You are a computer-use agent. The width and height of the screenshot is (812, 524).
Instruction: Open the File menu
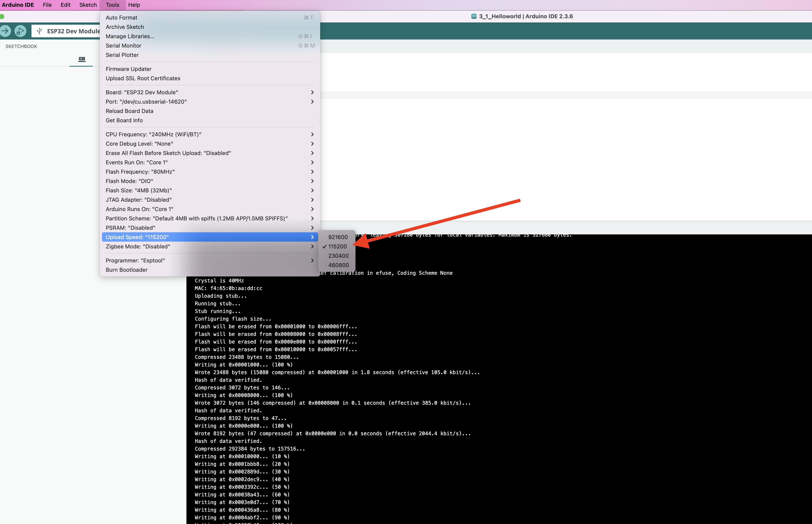(47, 5)
